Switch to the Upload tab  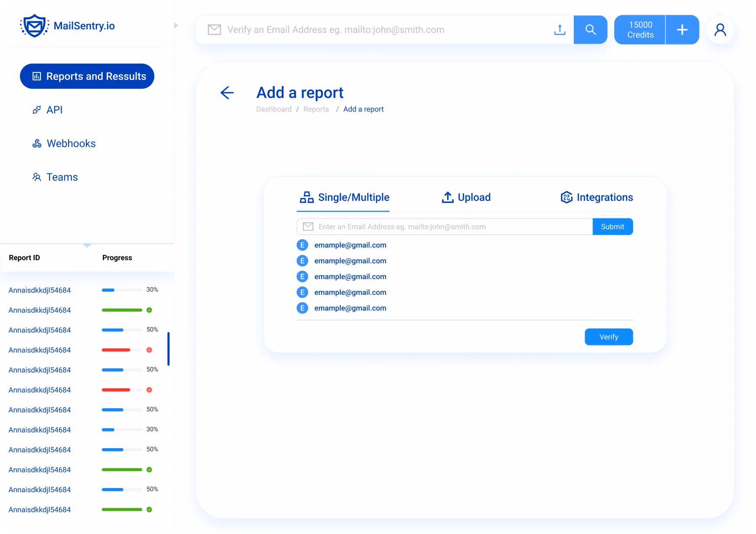(466, 197)
